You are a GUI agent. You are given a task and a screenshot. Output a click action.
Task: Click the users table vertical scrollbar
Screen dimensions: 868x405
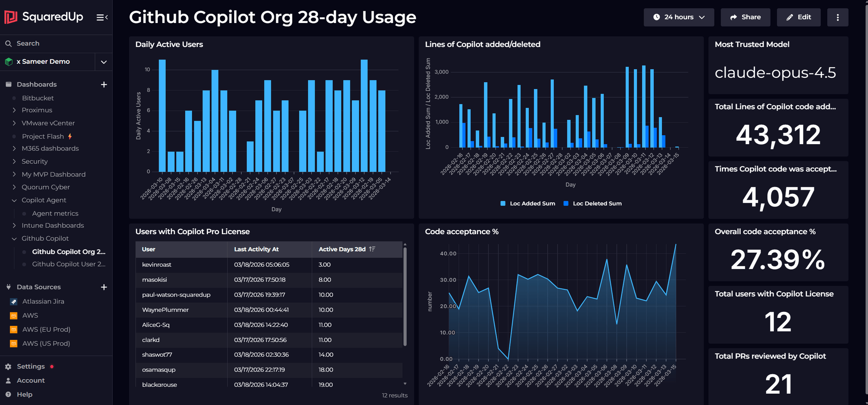tap(405, 297)
